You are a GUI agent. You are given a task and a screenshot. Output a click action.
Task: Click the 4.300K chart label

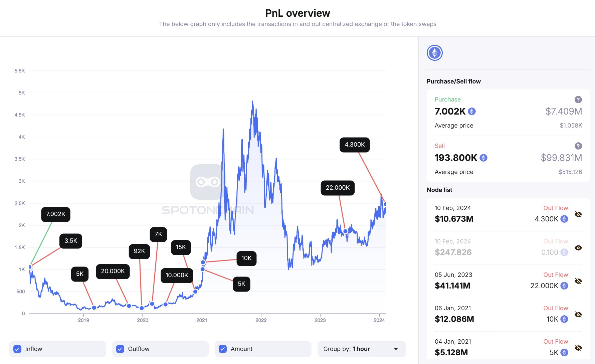(355, 145)
